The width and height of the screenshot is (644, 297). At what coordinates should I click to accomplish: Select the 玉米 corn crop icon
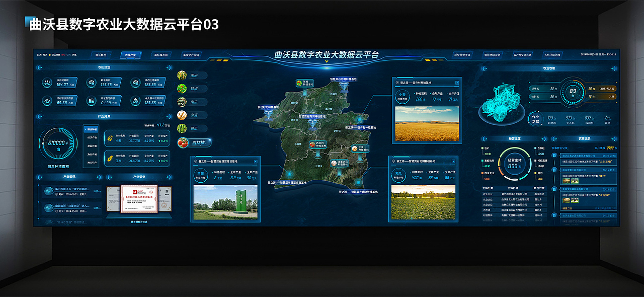(x=182, y=76)
